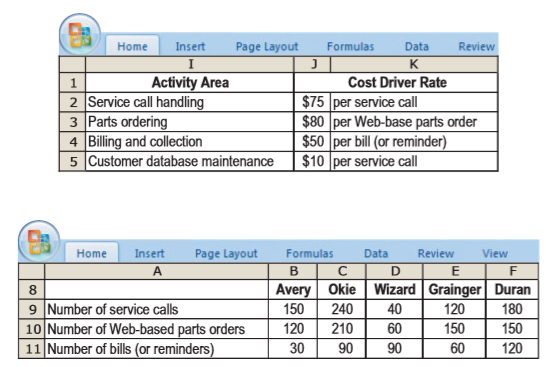Select column A header
This screenshot has height=367, width=553.
click(157, 271)
